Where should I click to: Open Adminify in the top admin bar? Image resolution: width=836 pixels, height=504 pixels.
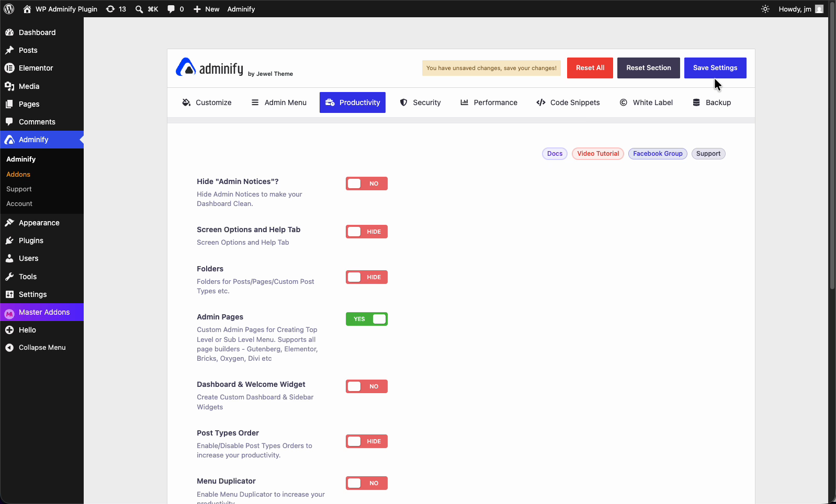[x=241, y=9]
